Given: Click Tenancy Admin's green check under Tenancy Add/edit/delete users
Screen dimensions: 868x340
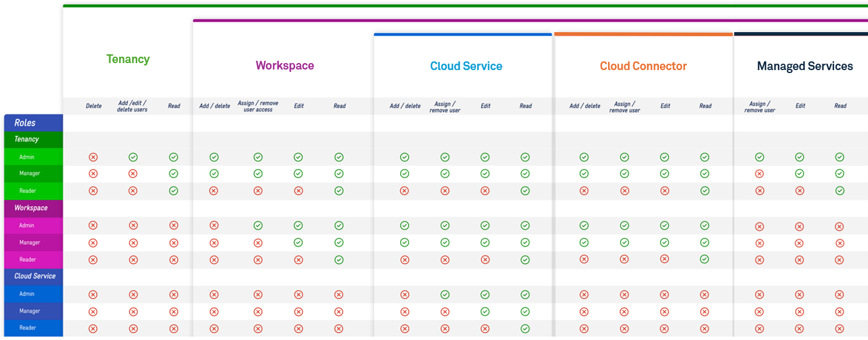Looking at the screenshot, I should point(133,157).
